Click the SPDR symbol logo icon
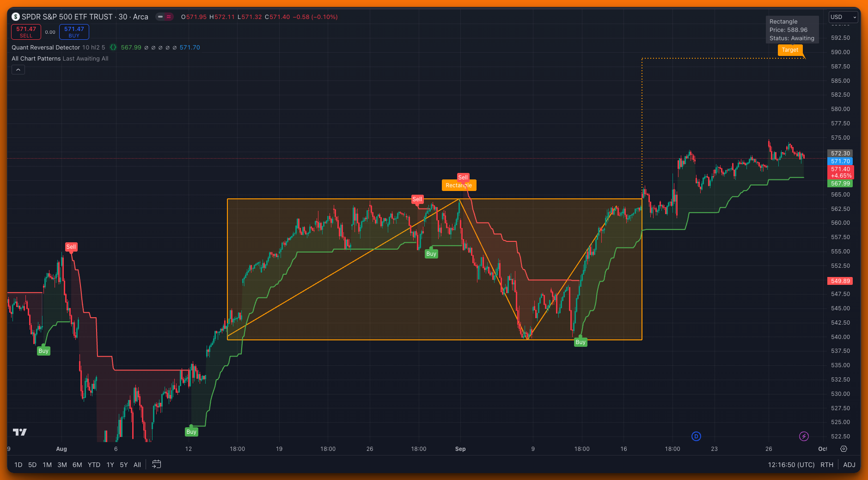 [x=16, y=17]
